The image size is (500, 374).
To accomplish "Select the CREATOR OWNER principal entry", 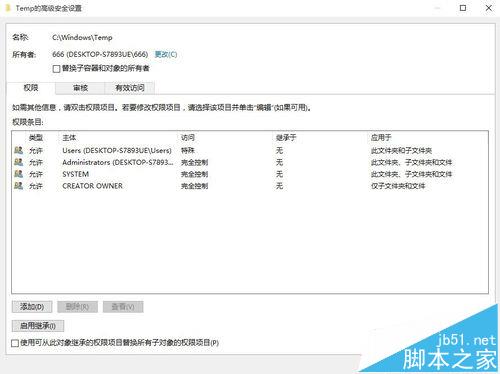I will click(92, 186).
